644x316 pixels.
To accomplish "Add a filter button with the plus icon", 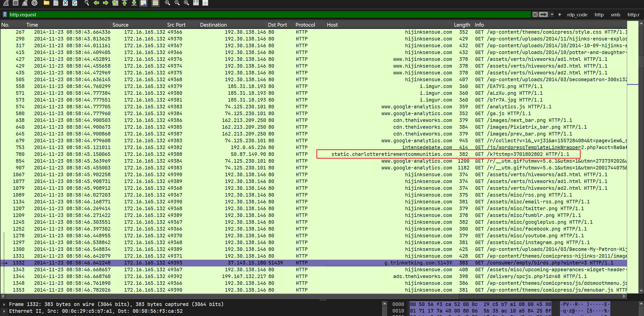I will (x=560, y=15).
